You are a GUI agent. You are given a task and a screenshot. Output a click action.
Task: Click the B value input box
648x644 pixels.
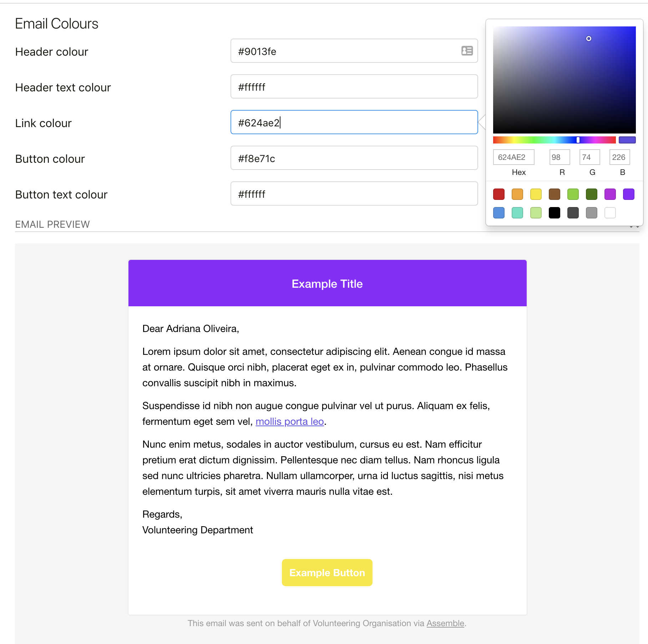(620, 157)
